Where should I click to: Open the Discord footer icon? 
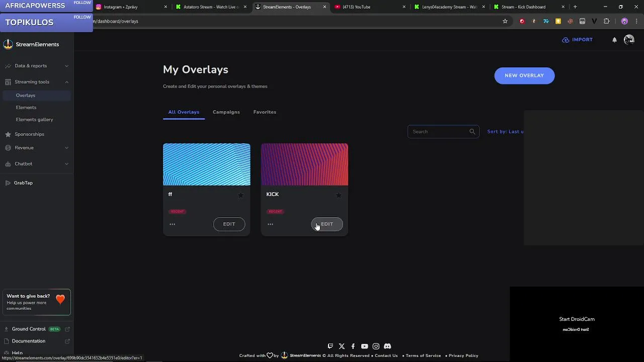pos(387,346)
